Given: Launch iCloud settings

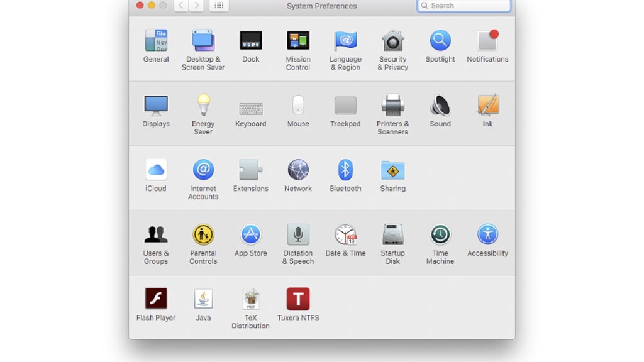Looking at the screenshot, I should click(x=156, y=170).
